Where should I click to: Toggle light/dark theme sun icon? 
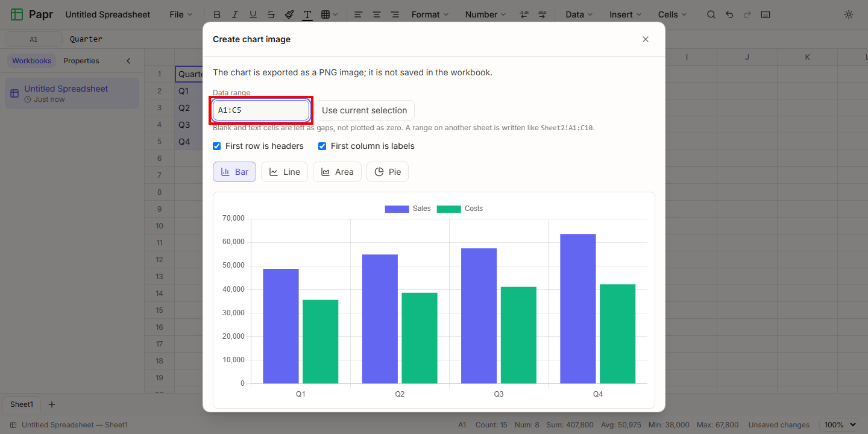tap(849, 14)
